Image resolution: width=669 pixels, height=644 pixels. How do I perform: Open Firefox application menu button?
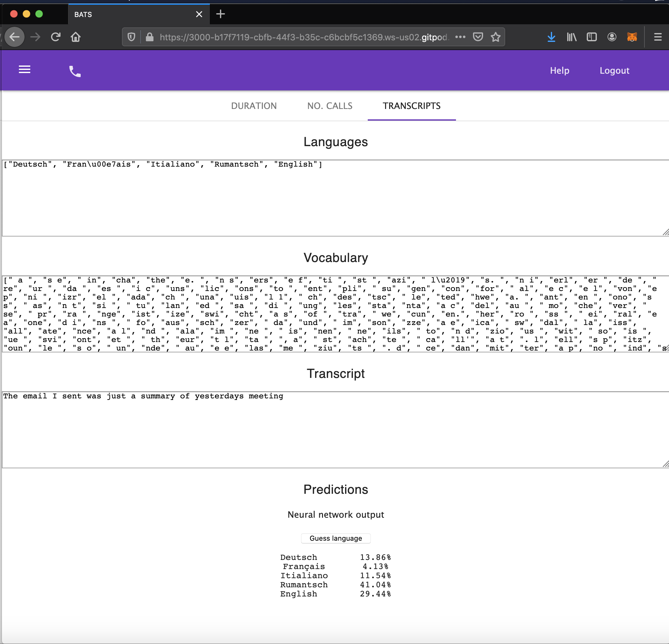click(658, 37)
